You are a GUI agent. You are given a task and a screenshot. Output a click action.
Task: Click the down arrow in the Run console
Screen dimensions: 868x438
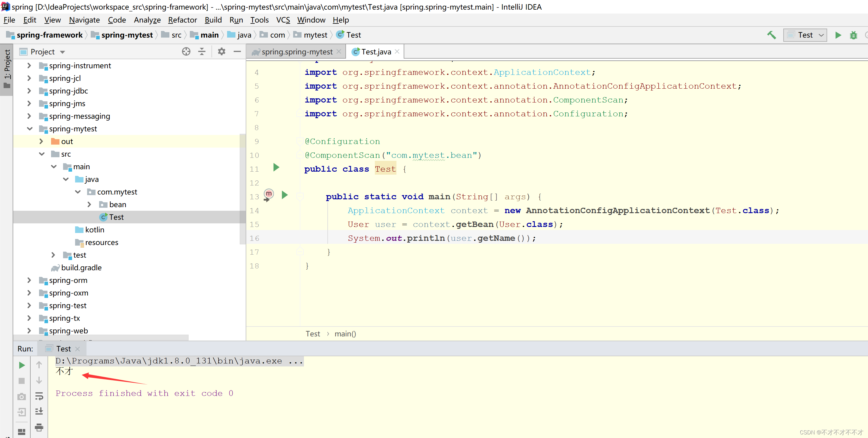click(x=39, y=380)
